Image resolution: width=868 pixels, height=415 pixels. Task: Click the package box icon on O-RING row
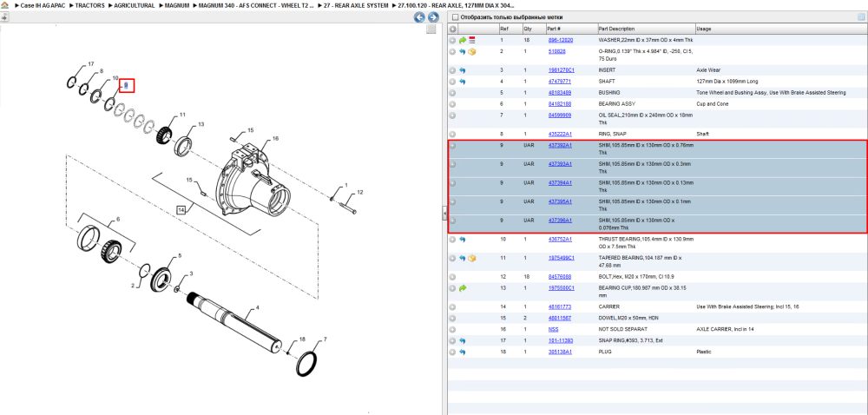(472, 51)
